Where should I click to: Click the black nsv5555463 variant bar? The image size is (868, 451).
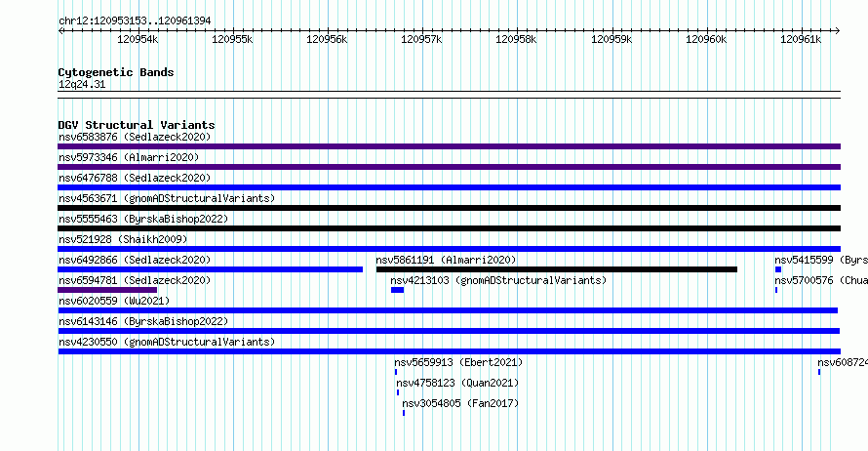(x=449, y=228)
